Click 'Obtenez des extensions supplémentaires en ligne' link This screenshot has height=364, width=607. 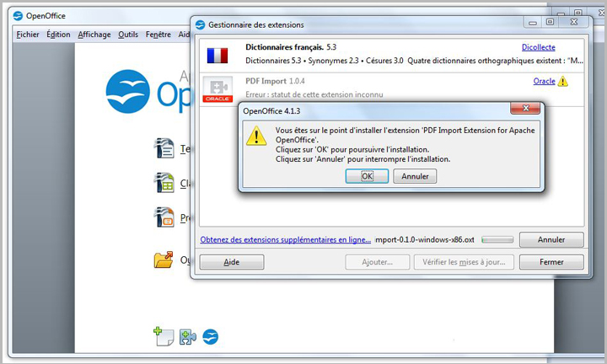[x=285, y=239]
